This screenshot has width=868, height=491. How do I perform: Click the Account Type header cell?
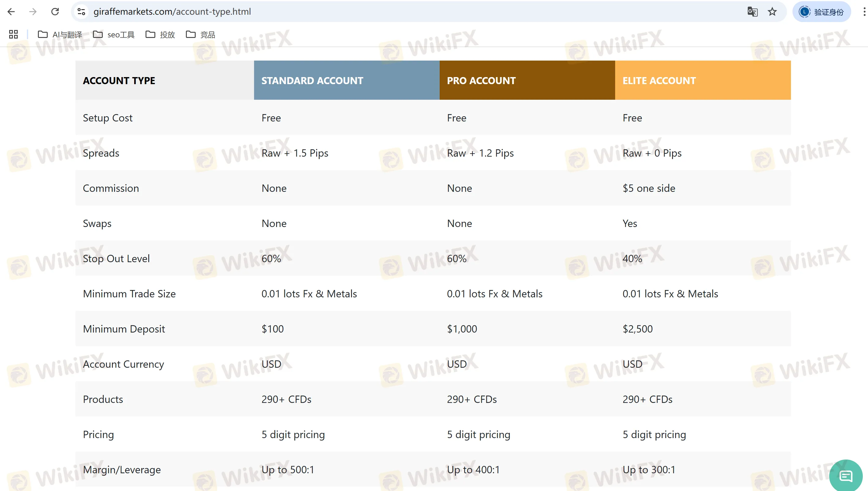(164, 80)
